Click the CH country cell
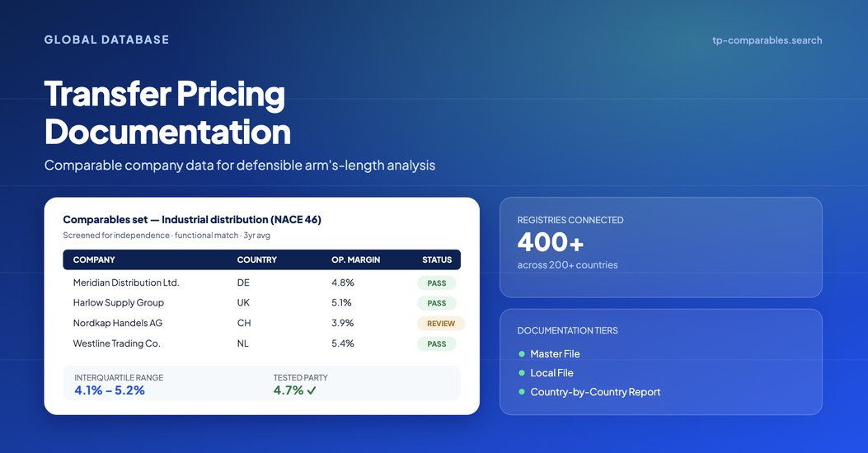The height and width of the screenshot is (453, 868). (x=244, y=323)
